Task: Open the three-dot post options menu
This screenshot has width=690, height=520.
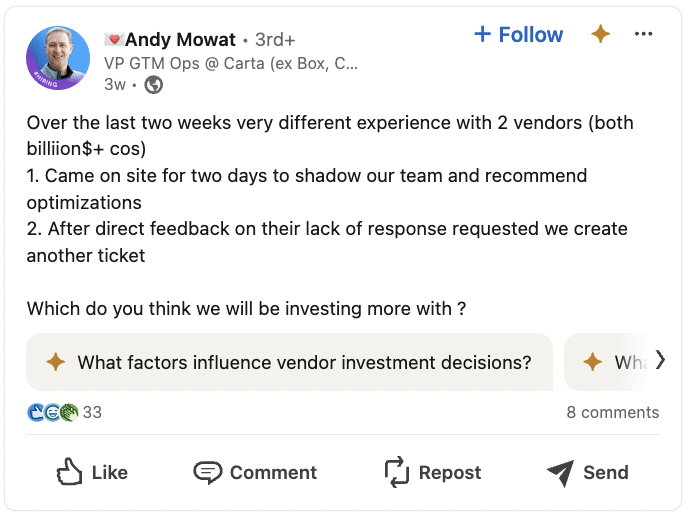Action: click(x=643, y=34)
